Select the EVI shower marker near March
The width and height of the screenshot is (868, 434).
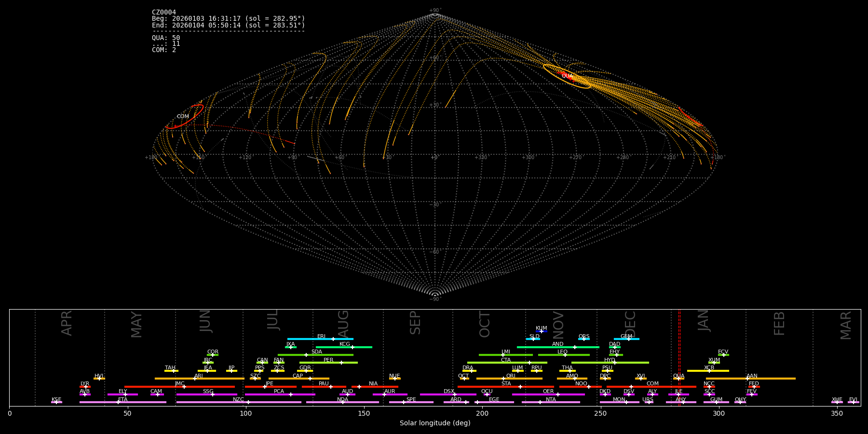point(853,402)
